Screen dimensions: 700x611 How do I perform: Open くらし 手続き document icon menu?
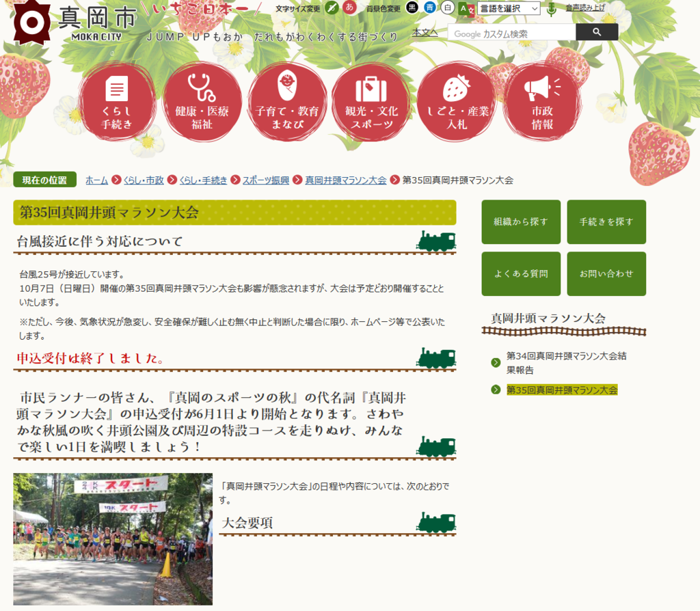click(x=117, y=102)
